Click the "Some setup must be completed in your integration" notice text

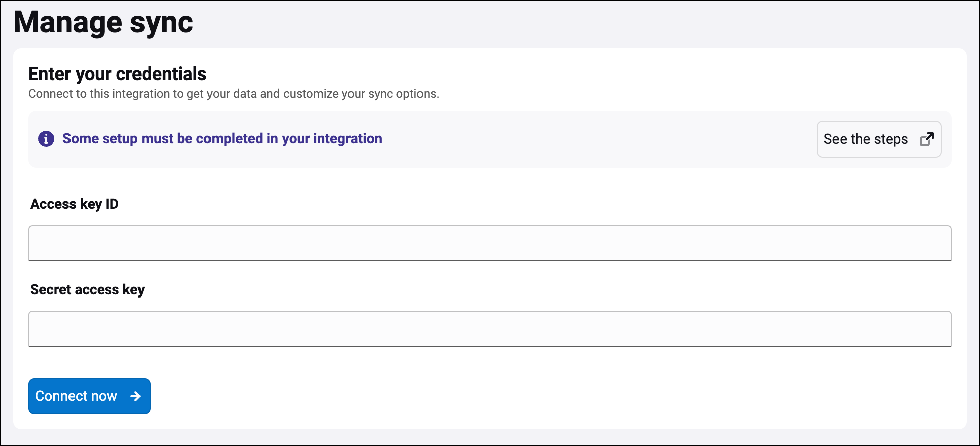(222, 139)
